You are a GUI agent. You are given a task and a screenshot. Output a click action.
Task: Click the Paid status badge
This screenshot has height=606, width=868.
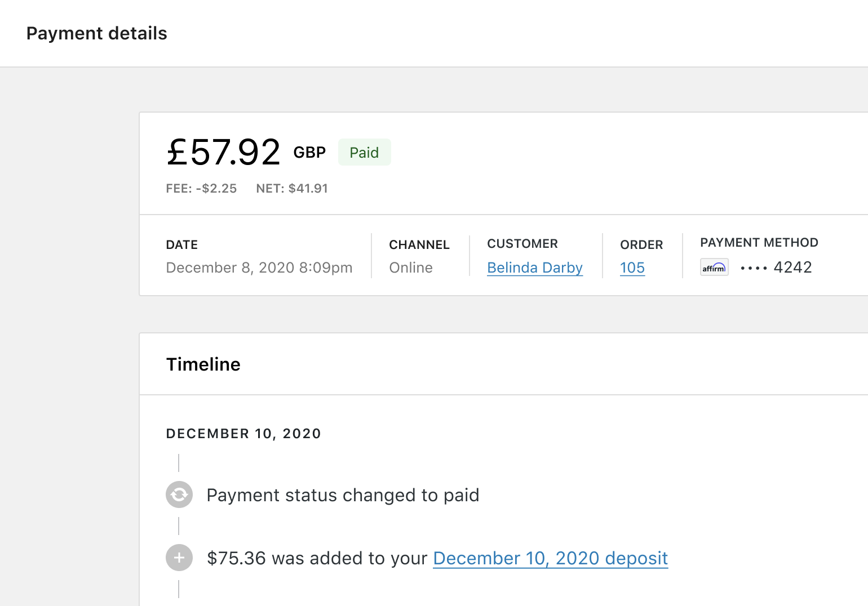point(364,151)
